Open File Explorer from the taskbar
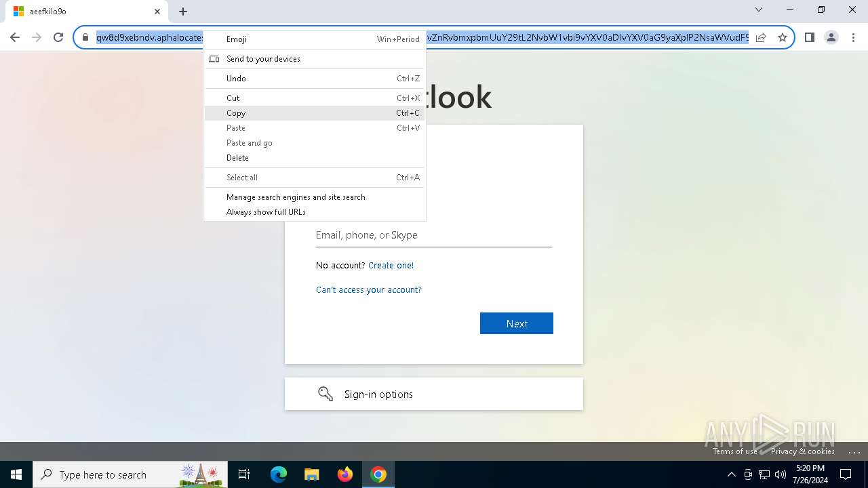Screen dimensions: 868x488 (x=311, y=474)
